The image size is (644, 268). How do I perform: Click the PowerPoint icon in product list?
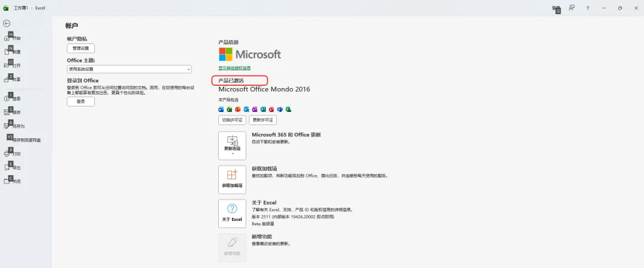[238, 109]
